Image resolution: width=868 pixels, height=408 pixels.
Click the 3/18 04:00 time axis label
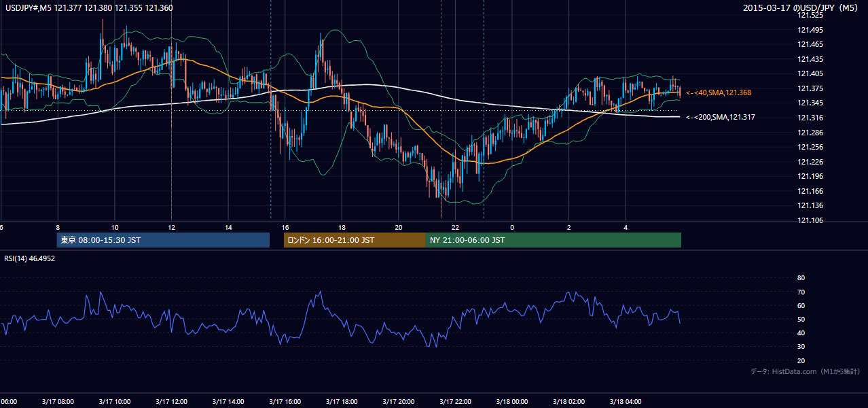point(626,402)
